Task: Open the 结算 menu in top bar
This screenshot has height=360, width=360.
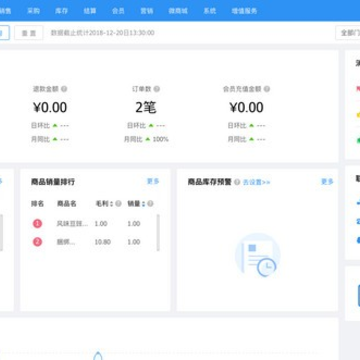Action: pyautogui.click(x=90, y=11)
